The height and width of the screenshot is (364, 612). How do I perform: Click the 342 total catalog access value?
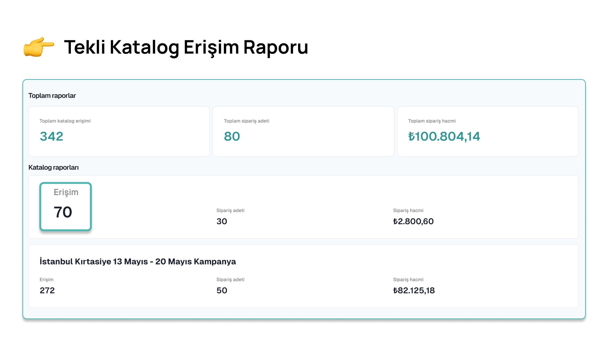coord(52,136)
